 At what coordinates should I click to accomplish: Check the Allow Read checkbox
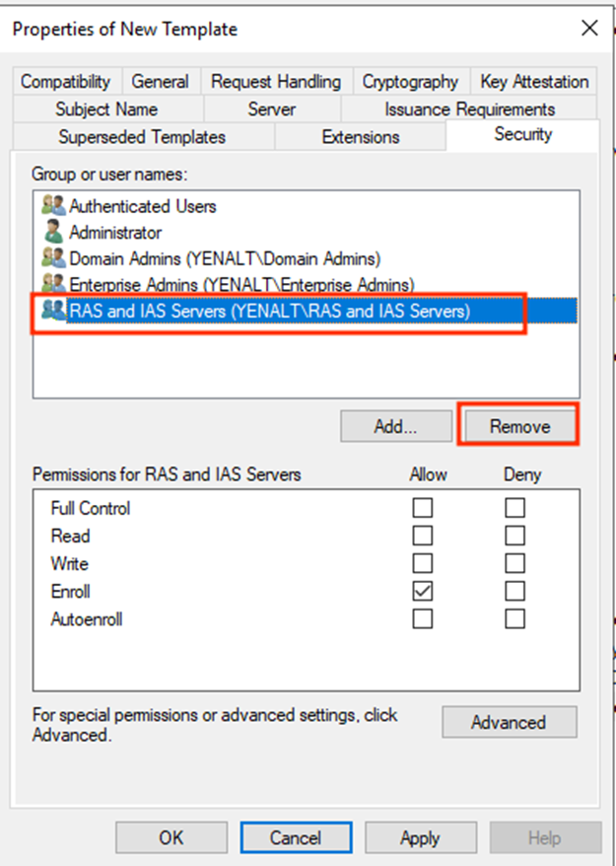coord(422,536)
